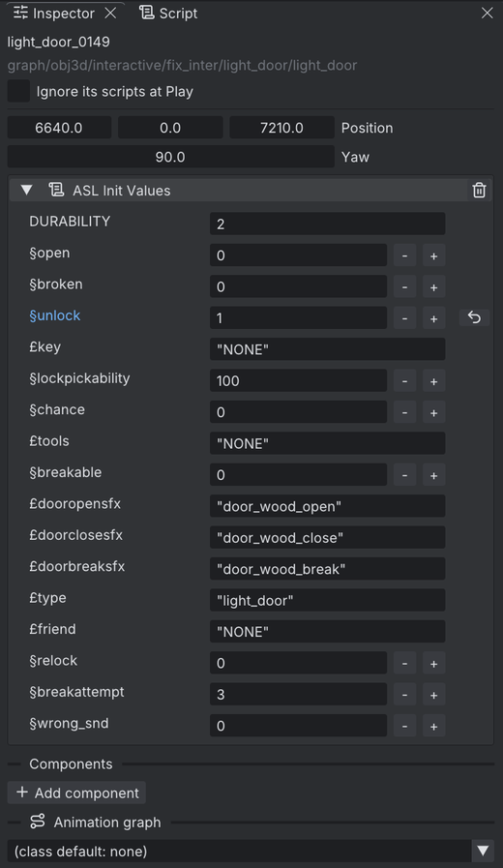Click the Position X field showing 6640.0

(59, 128)
